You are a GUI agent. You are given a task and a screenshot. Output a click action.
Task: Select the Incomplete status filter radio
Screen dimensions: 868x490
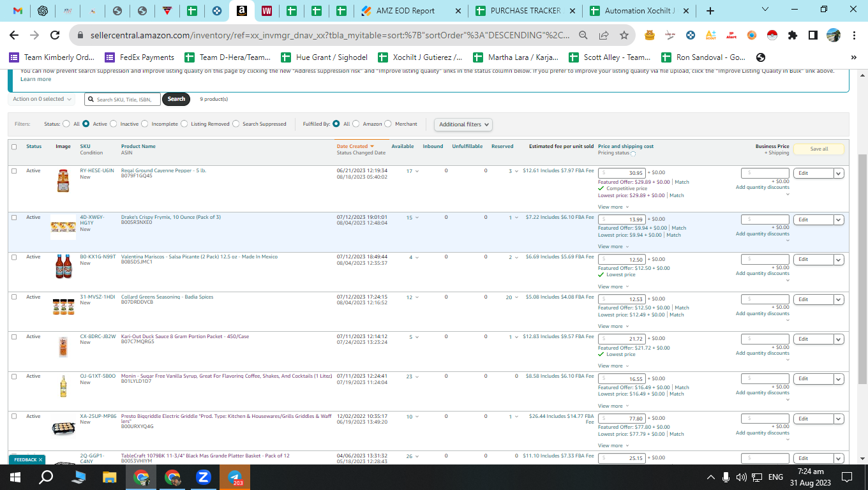(x=145, y=124)
